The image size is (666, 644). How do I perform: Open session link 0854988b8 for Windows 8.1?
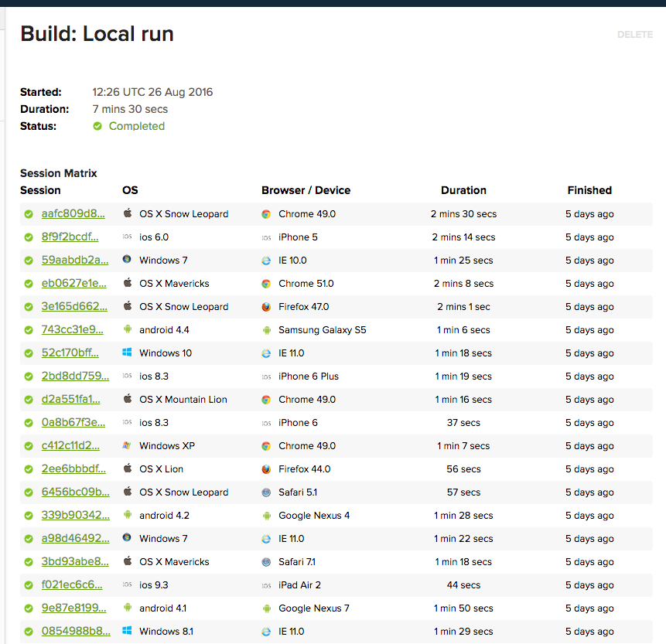tap(75, 632)
